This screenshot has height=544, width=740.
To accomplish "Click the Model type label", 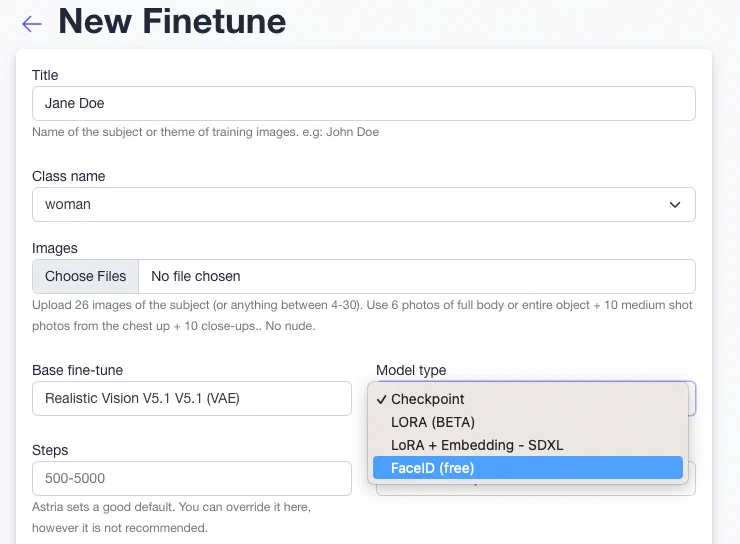I will [411, 370].
